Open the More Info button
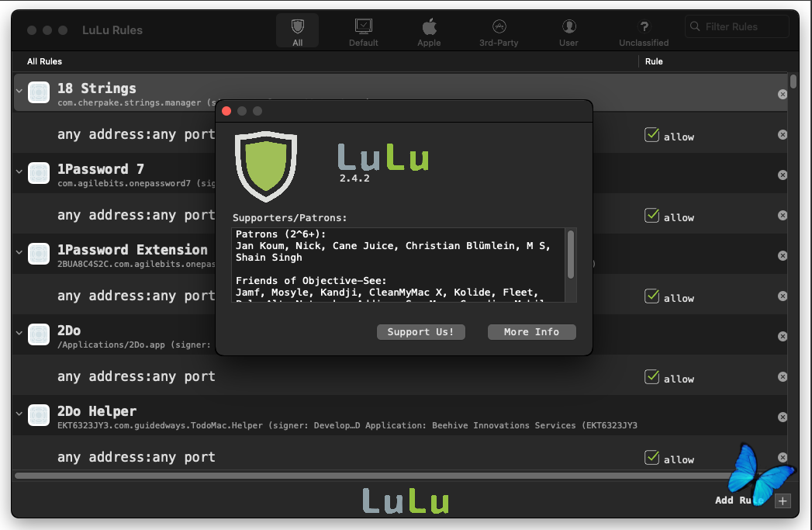The image size is (812, 530). point(531,332)
